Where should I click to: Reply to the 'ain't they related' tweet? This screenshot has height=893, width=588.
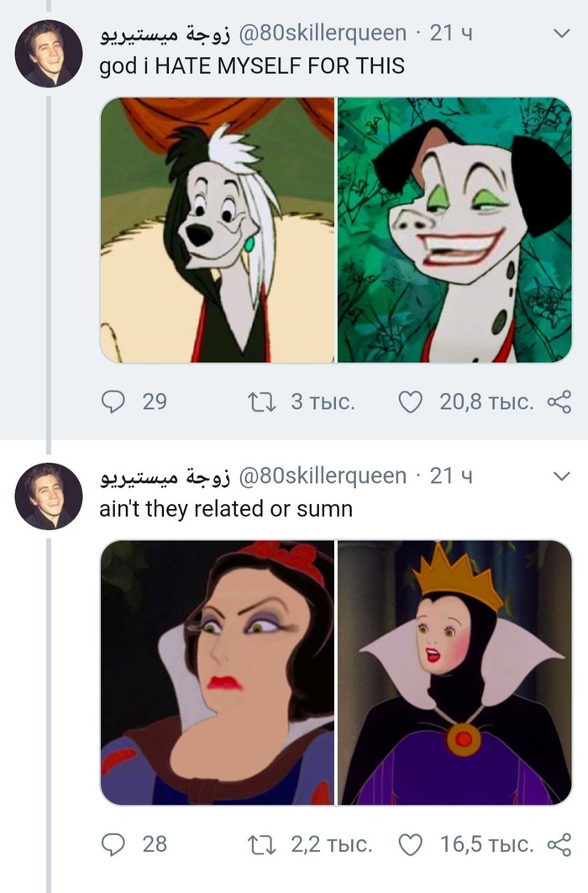[113, 843]
